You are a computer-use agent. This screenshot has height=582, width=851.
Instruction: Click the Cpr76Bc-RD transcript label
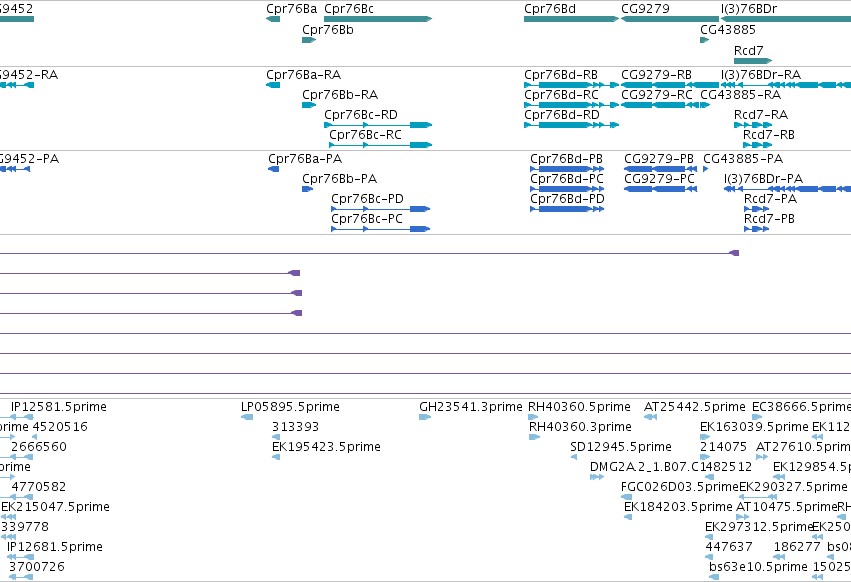coord(361,115)
